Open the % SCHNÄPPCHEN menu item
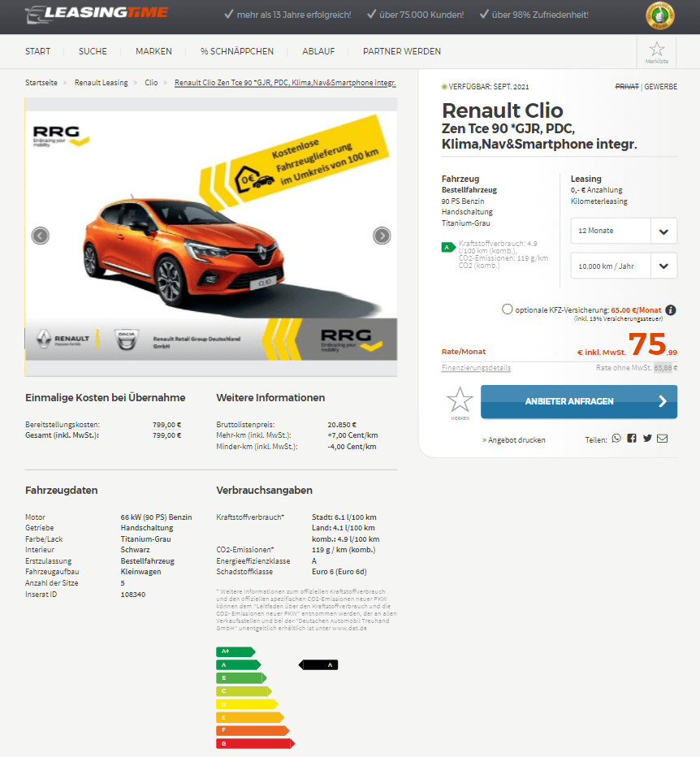This screenshot has height=757, width=700. [x=237, y=51]
